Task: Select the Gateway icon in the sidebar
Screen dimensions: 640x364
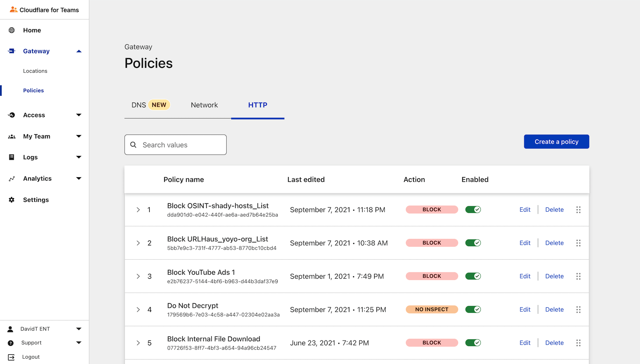Action: (11, 51)
